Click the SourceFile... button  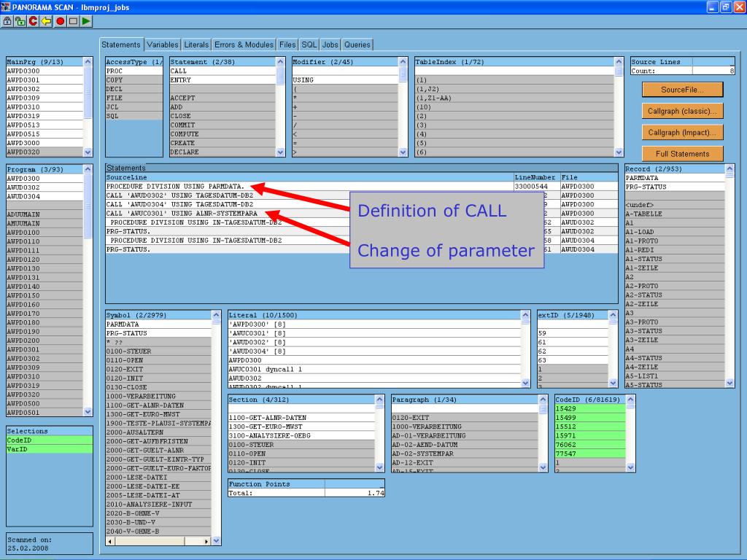tap(682, 90)
